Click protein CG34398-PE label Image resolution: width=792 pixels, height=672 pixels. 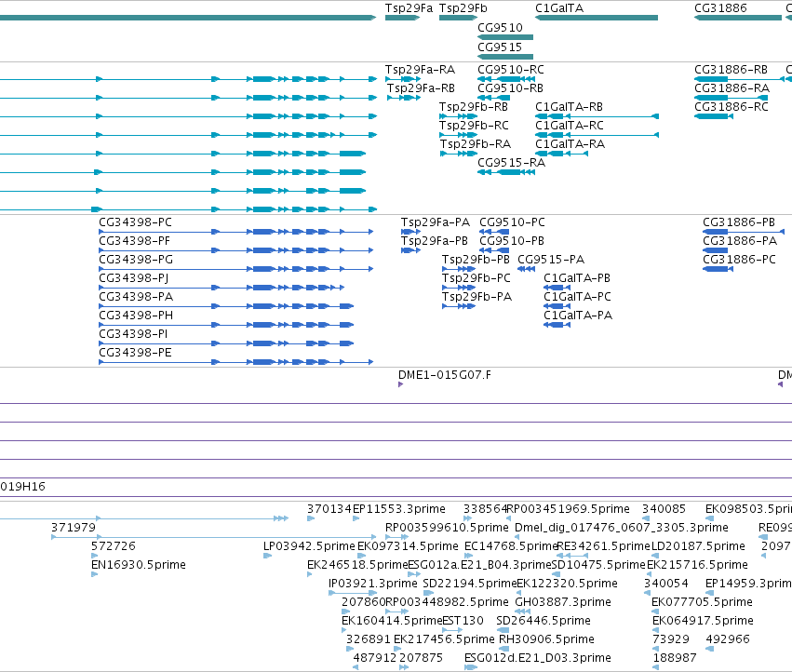tap(135, 353)
